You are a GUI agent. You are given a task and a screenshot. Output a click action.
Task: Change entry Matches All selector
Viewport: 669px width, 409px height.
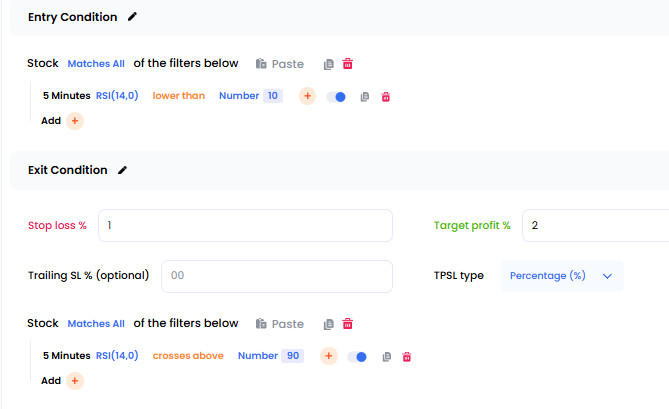pyautogui.click(x=96, y=64)
